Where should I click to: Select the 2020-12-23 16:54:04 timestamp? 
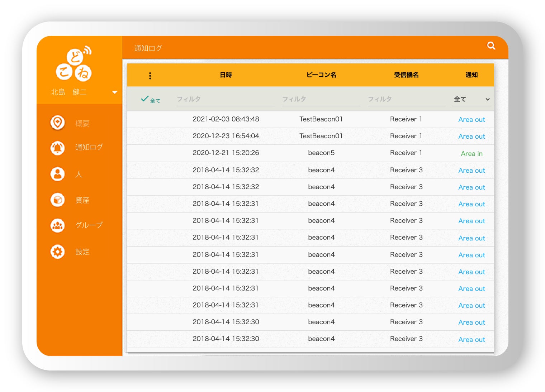[226, 136]
